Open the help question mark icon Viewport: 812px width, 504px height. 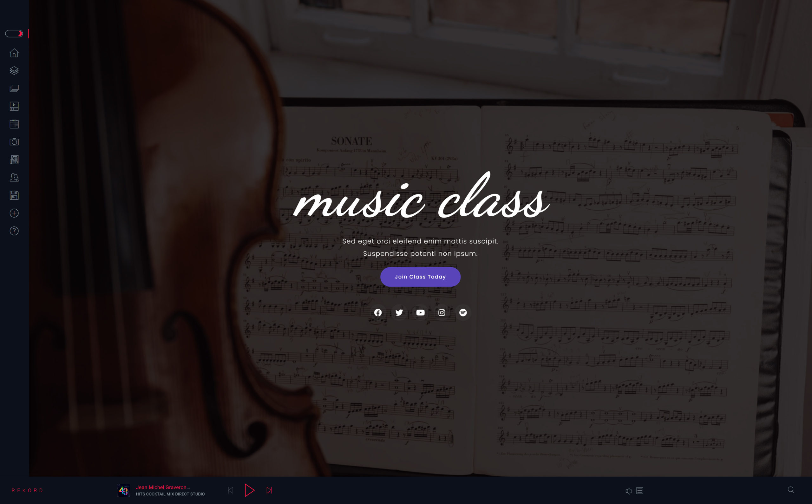tap(14, 231)
